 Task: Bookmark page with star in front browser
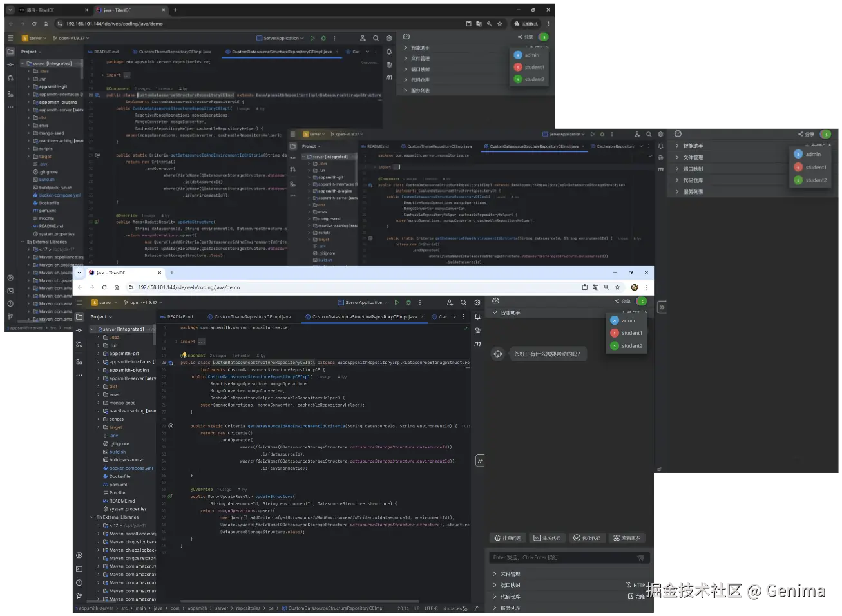[x=617, y=287]
